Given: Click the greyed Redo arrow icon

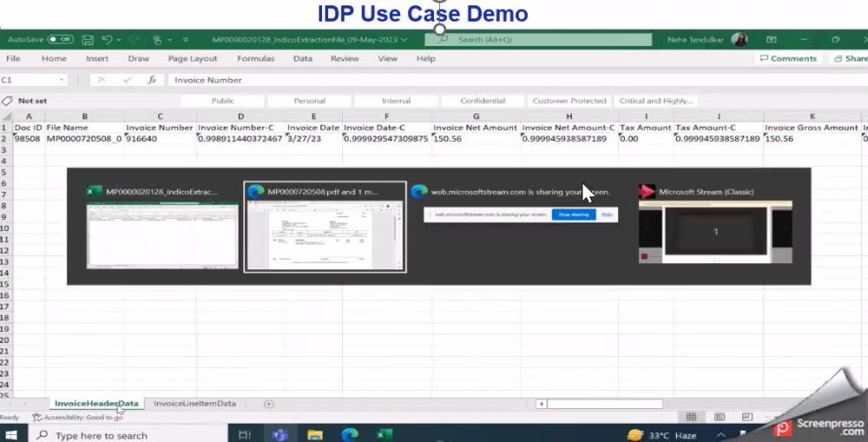Looking at the screenshot, I should (134, 40).
